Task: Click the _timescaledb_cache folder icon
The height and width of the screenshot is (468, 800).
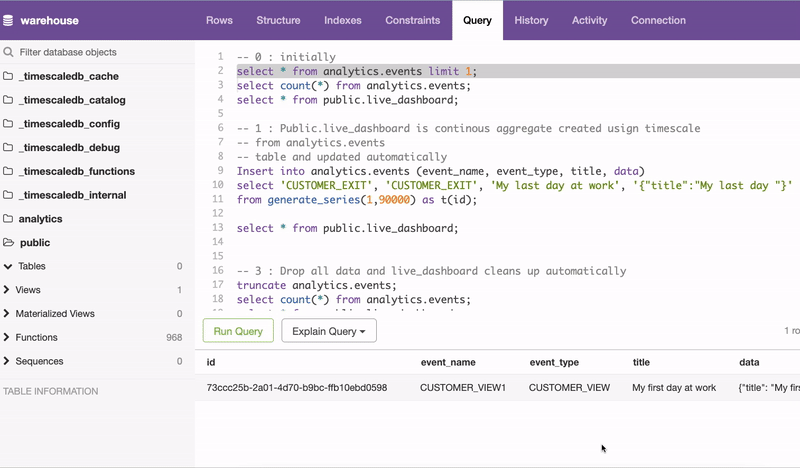Action: (x=8, y=76)
